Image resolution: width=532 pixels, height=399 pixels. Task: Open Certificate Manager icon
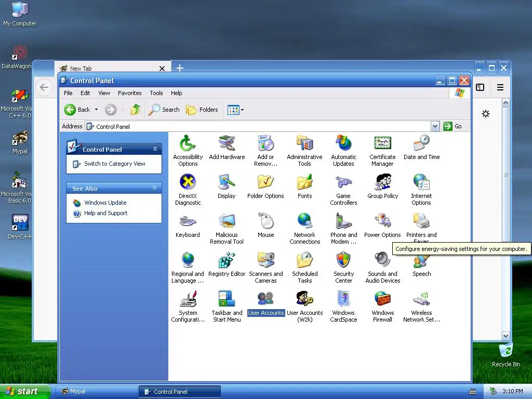[x=382, y=151]
